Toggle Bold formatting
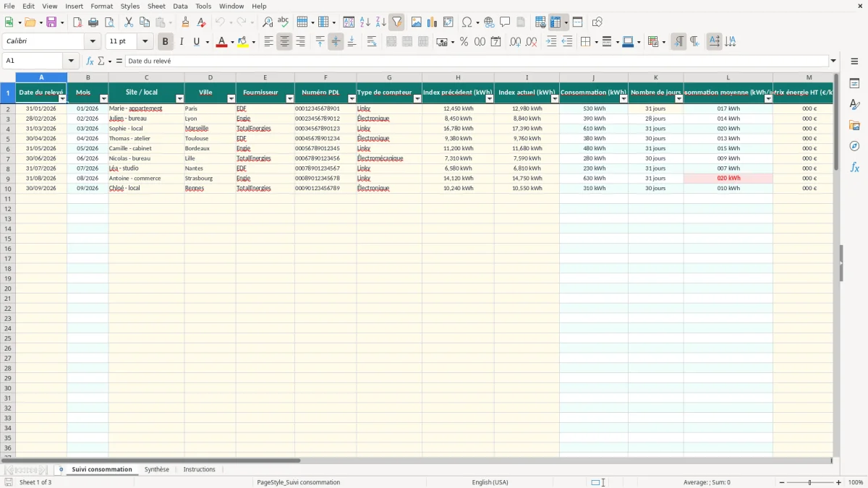The height and width of the screenshot is (488, 868). pyautogui.click(x=166, y=42)
